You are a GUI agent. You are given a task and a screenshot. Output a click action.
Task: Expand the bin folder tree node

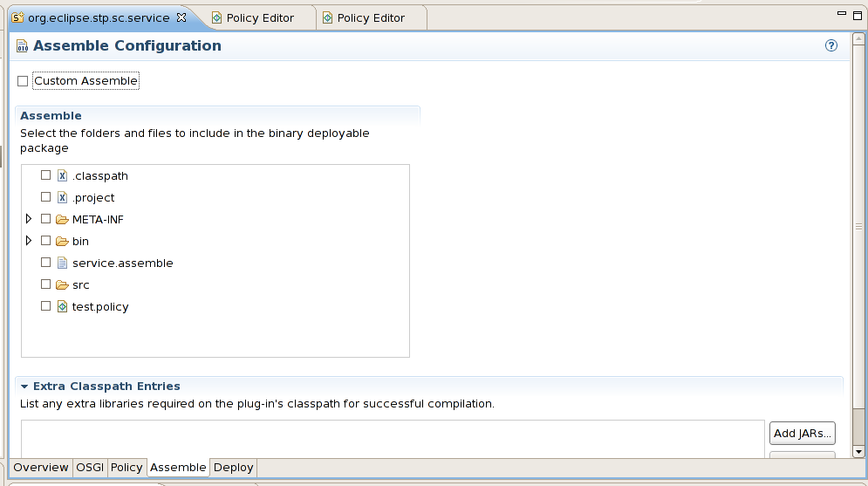point(29,241)
